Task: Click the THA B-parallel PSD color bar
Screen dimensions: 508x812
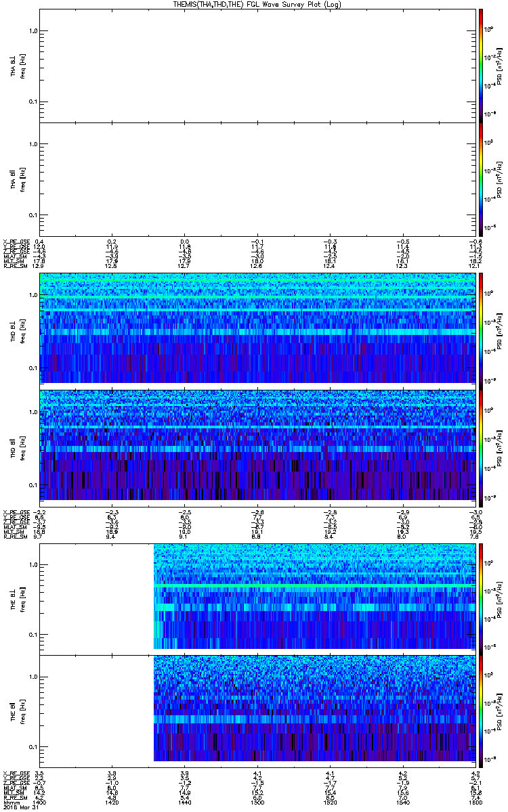Action: (480, 179)
